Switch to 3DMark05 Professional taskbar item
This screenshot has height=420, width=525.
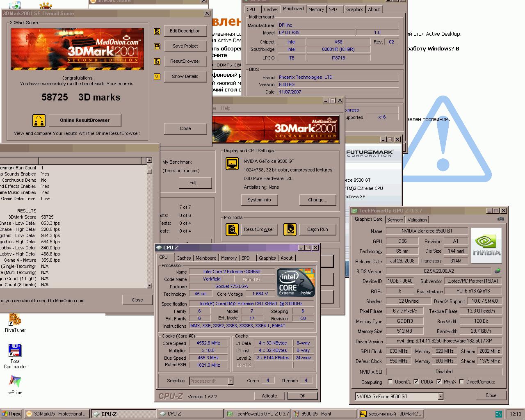(x=57, y=414)
